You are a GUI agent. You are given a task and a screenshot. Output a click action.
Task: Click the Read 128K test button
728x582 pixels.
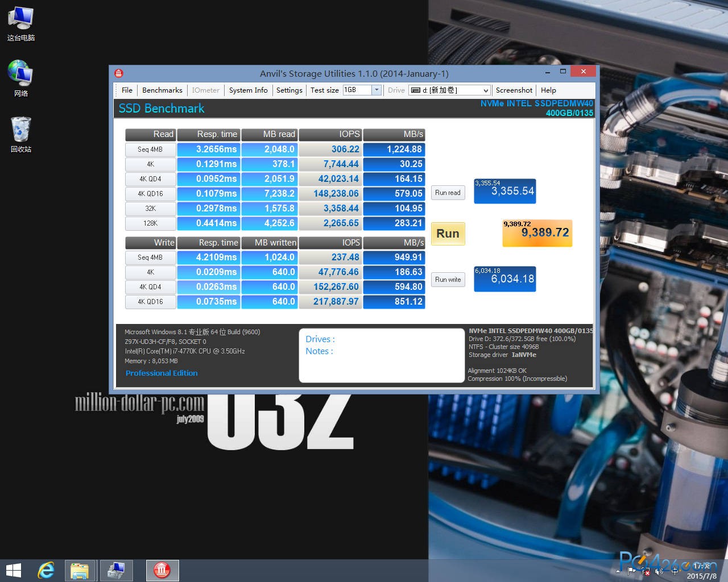click(x=150, y=223)
